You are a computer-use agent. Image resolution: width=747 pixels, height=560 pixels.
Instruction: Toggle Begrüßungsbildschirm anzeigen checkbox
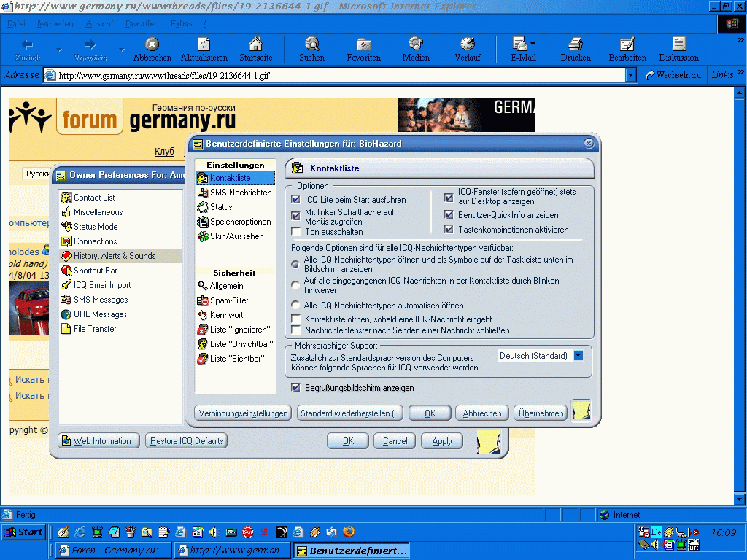(x=296, y=388)
